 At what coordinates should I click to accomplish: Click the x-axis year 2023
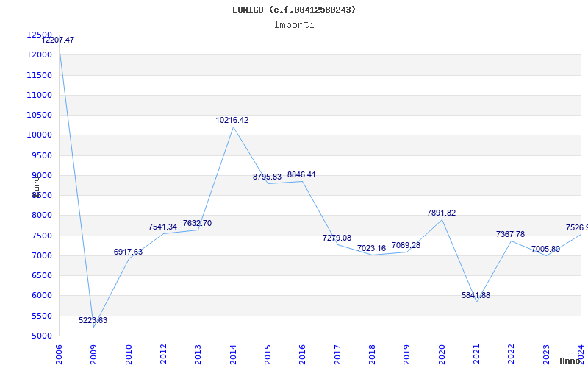click(546, 354)
